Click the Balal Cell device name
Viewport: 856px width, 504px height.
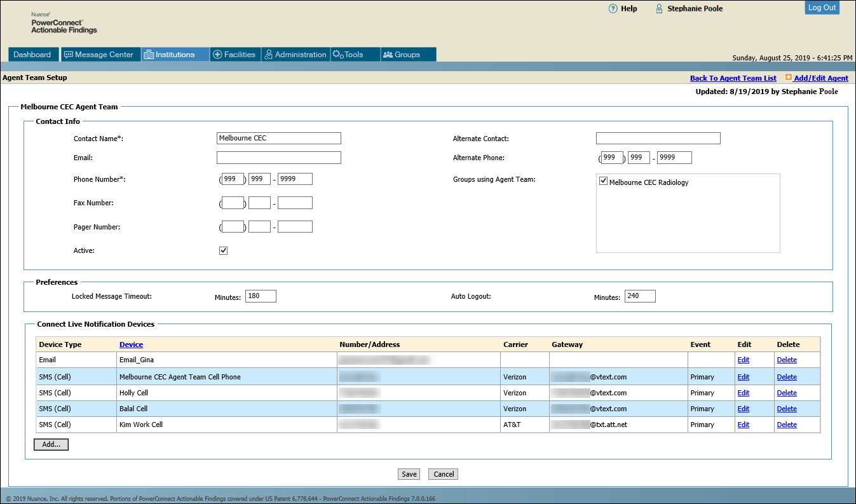click(x=133, y=409)
